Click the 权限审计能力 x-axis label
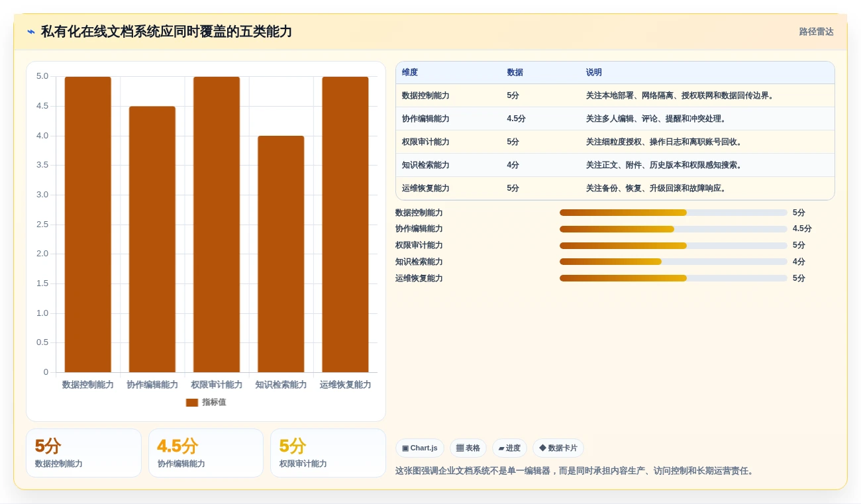 coord(217,385)
